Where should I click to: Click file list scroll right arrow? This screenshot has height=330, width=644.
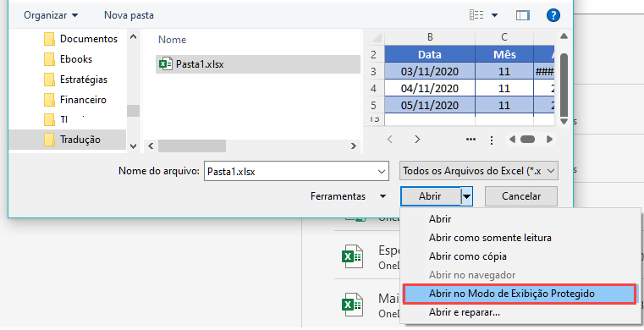pyautogui.click(x=353, y=146)
